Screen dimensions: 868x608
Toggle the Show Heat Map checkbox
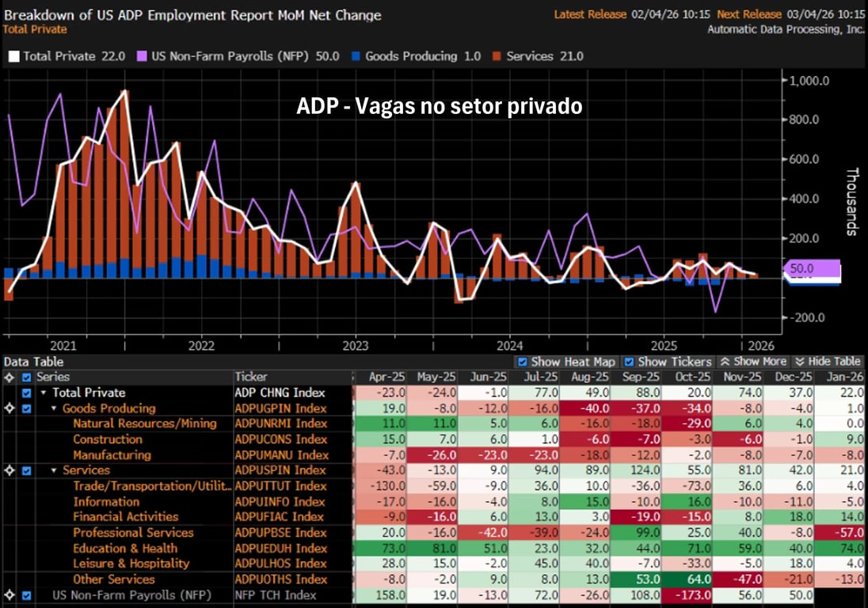523,362
